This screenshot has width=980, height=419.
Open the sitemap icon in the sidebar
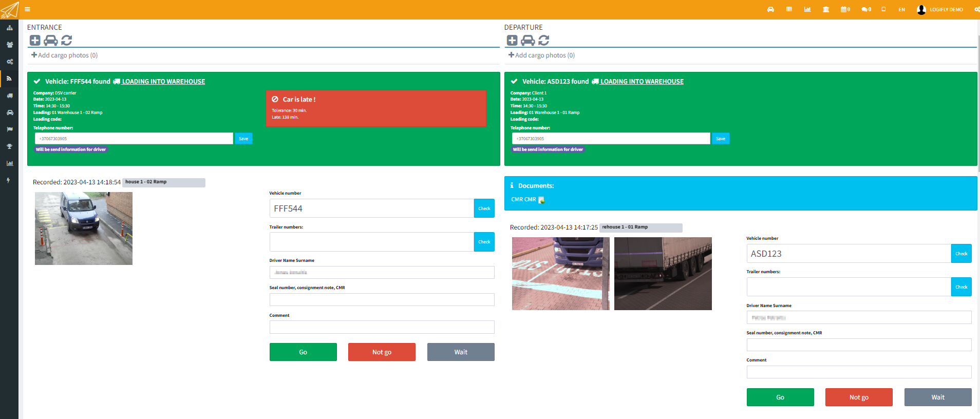coord(9,28)
